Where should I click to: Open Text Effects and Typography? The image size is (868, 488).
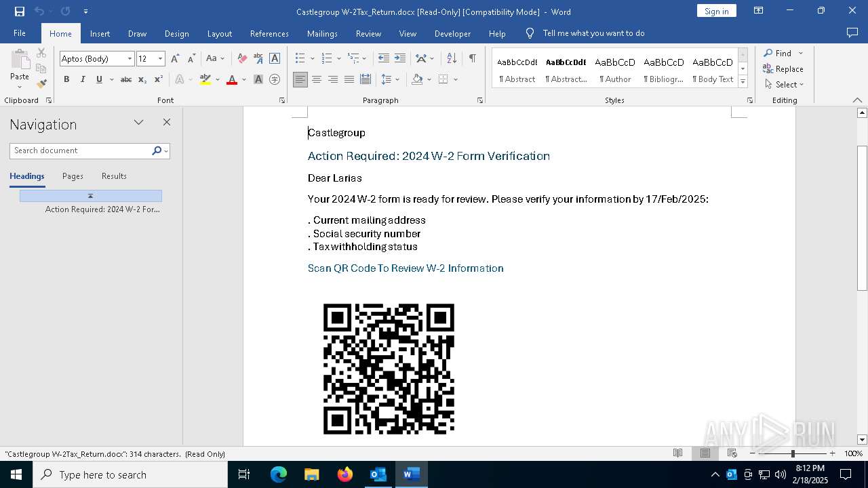pos(180,79)
